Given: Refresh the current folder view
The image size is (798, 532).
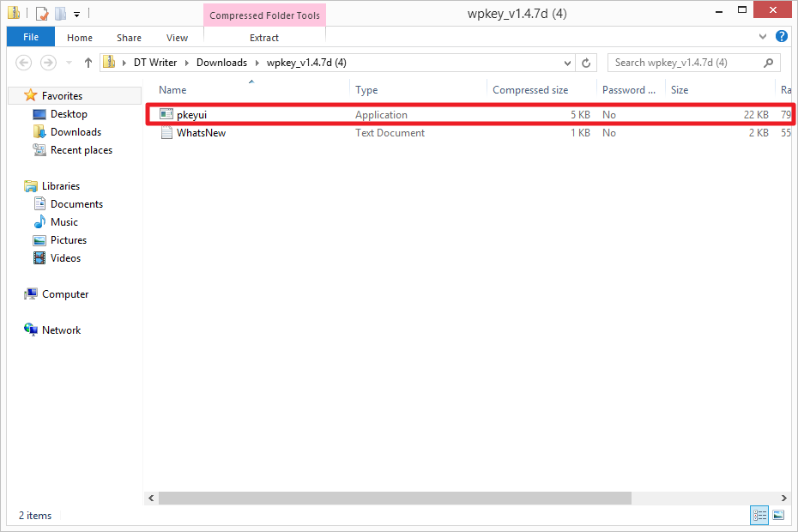Looking at the screenshot, I should tap(586, 63).
